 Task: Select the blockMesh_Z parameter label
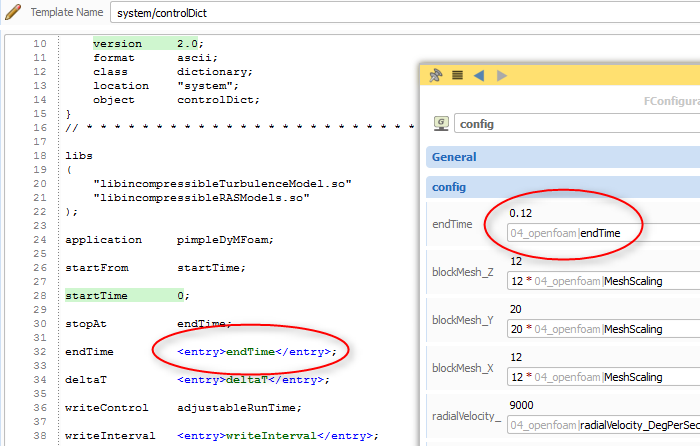pyautogui.click(x=462, y=272)
